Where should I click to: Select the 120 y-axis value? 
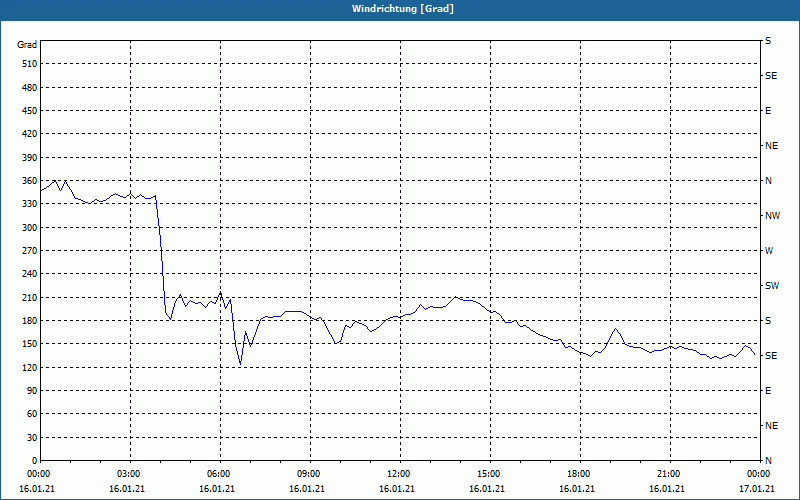[x=30, y=367]
